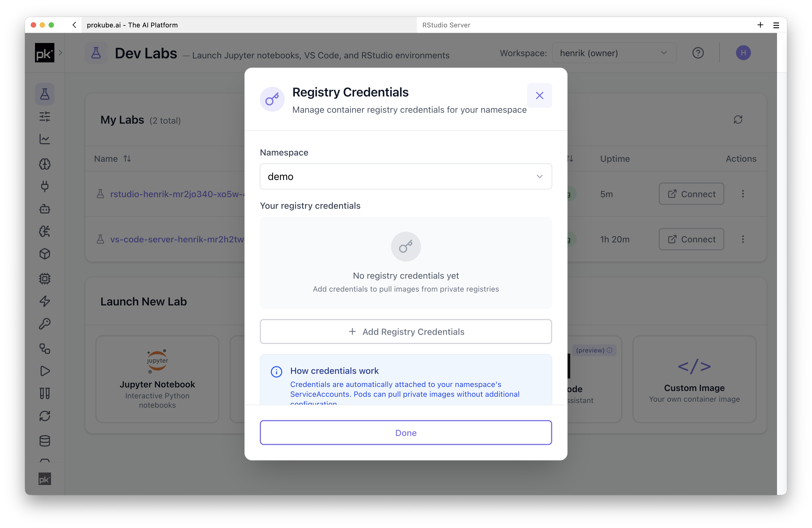Launch a Jupyter Notebook lab card
The width and height of the screenshot is (812, 528).
coord(157,379)
